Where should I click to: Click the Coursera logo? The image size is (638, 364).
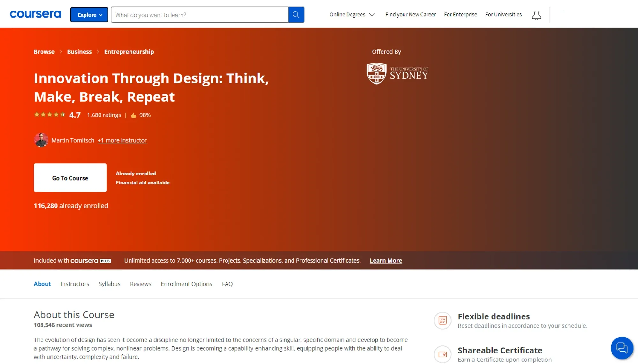pos(35,14)
